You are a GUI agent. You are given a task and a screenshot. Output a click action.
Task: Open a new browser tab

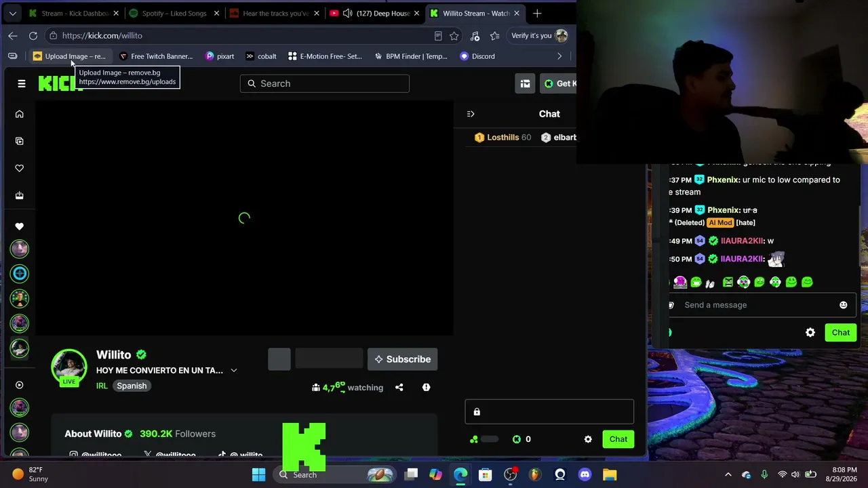pos(537,13)
